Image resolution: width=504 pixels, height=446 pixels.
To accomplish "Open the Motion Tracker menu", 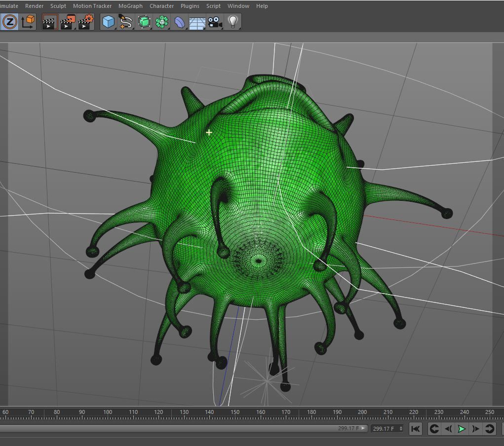I will tap(92, 6).
